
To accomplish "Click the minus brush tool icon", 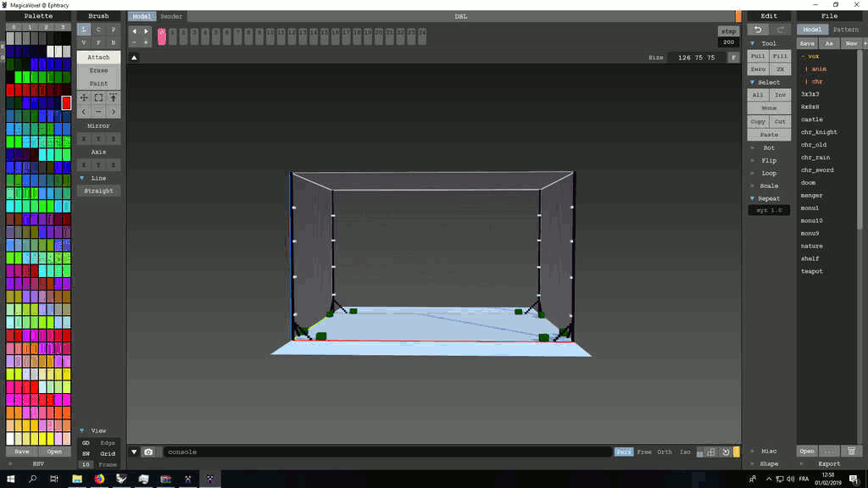I will [98, 111].
